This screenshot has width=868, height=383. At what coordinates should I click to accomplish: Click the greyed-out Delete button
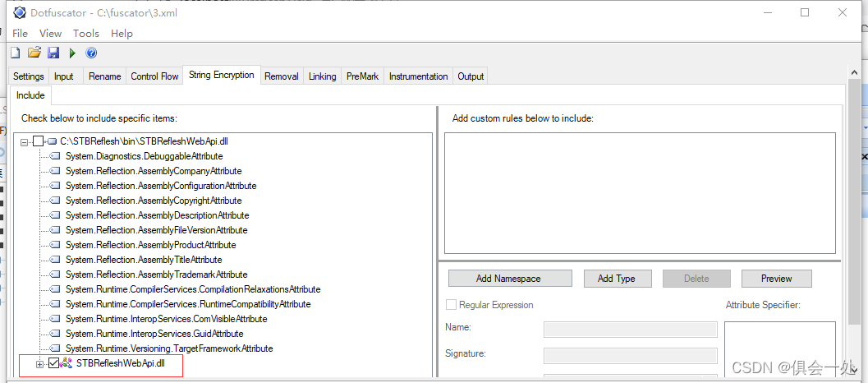696,279
